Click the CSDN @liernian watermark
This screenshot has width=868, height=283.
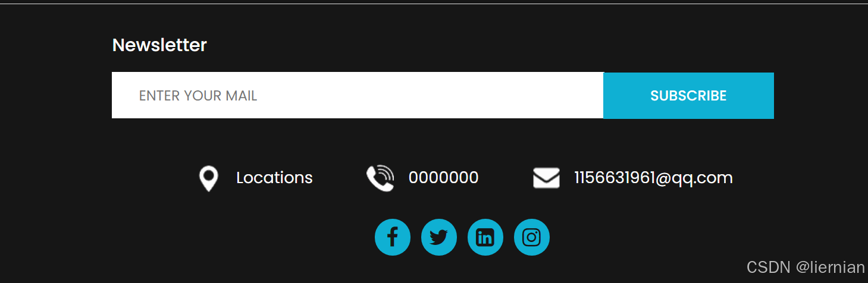(806, 268)
